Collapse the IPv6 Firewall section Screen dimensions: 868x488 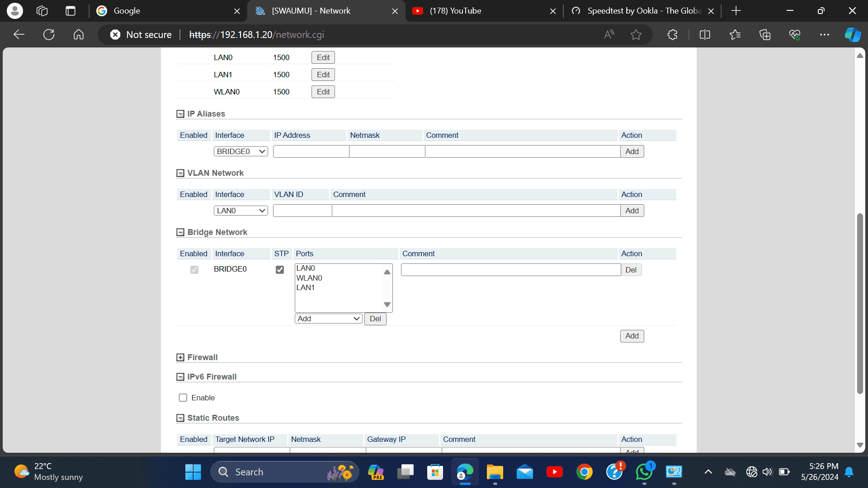(180, 377)
